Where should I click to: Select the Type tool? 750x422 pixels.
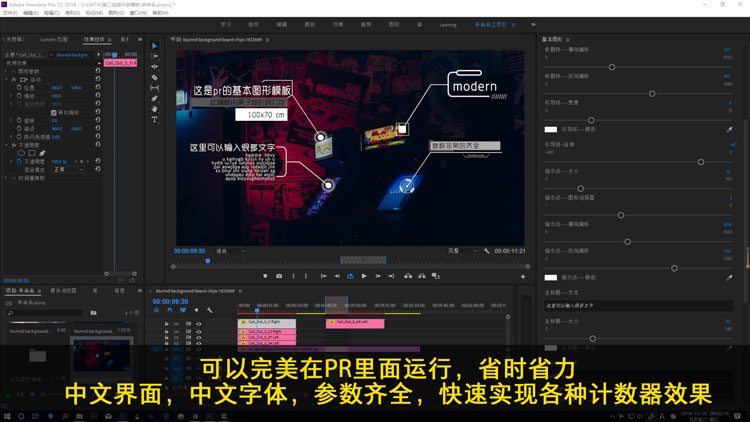(154, 120)
